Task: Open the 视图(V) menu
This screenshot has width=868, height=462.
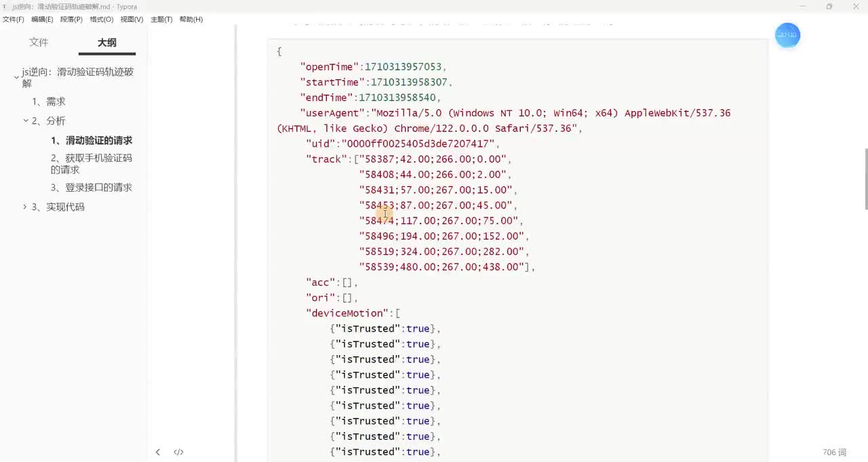Action: (132, 20)
